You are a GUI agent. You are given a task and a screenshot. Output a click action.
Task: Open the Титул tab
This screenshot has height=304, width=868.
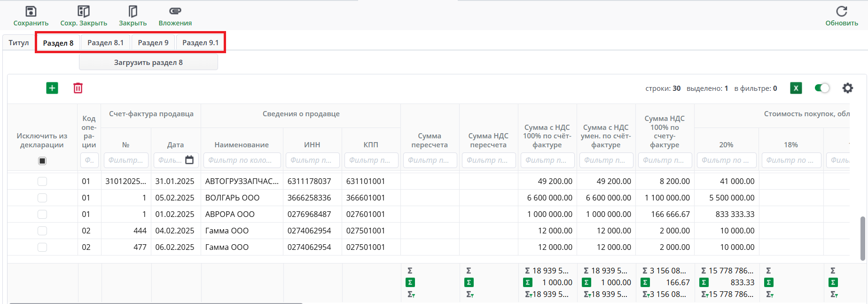point(19,43)
